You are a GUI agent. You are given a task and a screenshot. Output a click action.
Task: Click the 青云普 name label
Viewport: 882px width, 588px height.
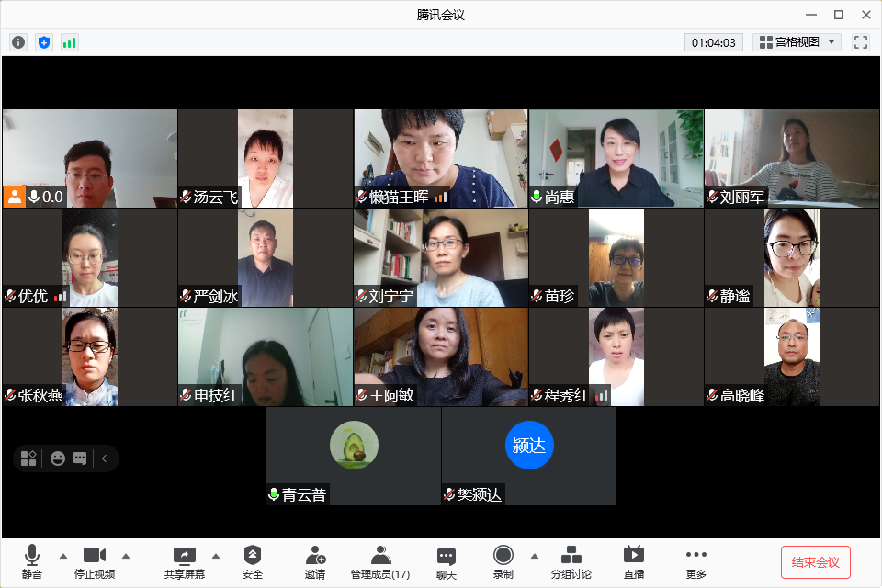pyautogui.click(x=304, y=494)
